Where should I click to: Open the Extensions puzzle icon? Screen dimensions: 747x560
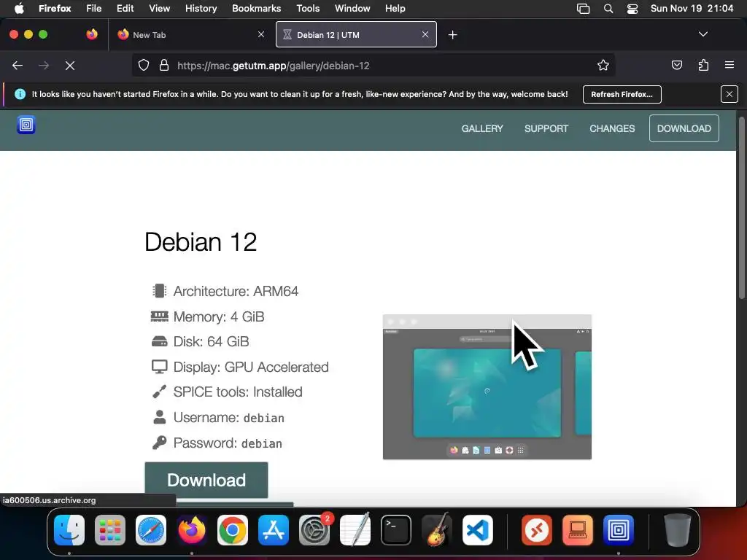703,65
